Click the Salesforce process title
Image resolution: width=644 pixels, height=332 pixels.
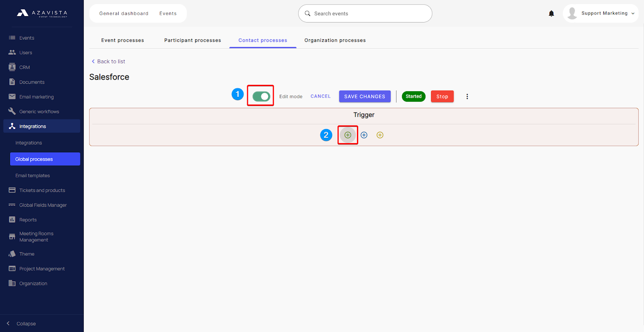pos(109,77)
